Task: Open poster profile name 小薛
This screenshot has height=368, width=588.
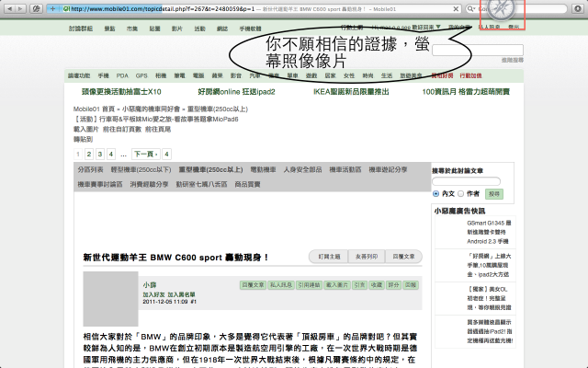Action: [x=150, y=285]
